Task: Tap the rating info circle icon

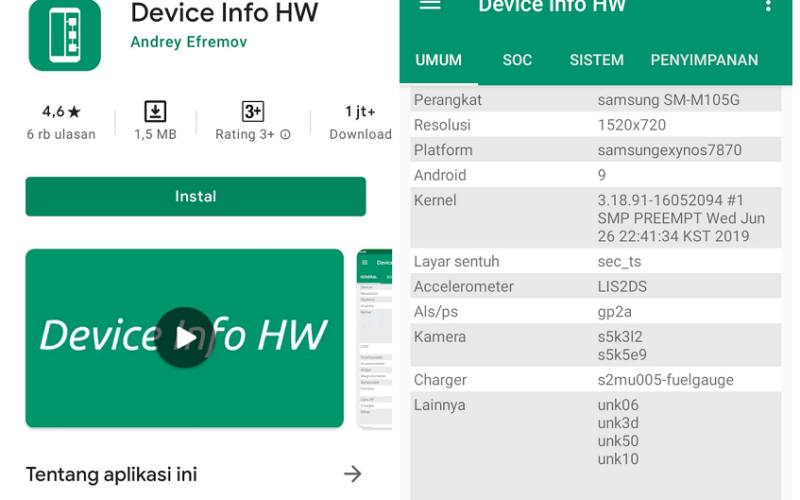Action: 286,135
